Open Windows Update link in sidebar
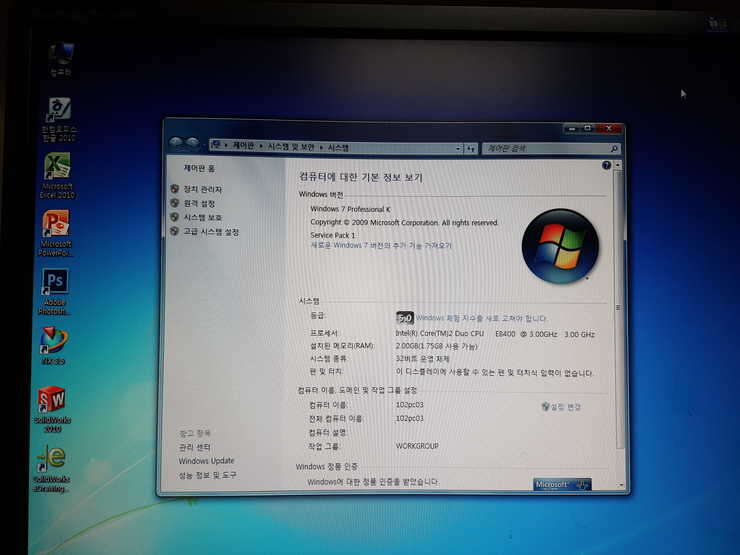 point(206,461)
